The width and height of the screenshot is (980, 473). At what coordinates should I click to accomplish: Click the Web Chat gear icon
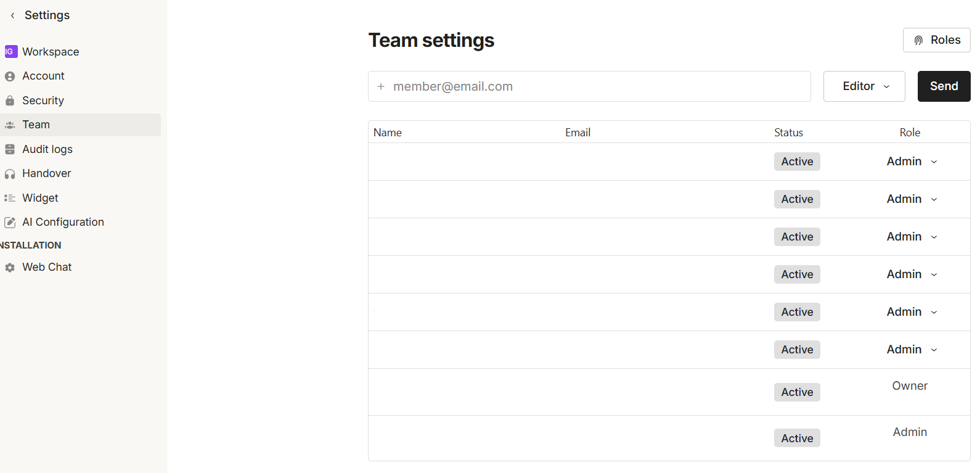point(10,268)
